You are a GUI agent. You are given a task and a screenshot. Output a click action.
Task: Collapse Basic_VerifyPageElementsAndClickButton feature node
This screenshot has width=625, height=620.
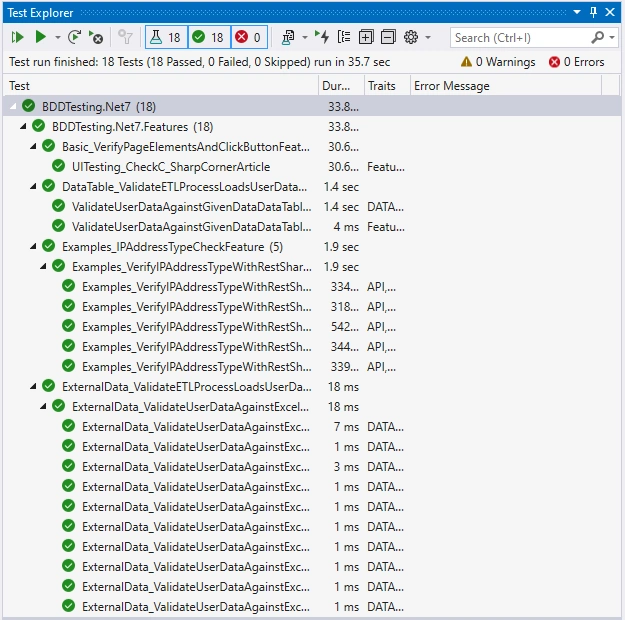[x=33, y=146]
